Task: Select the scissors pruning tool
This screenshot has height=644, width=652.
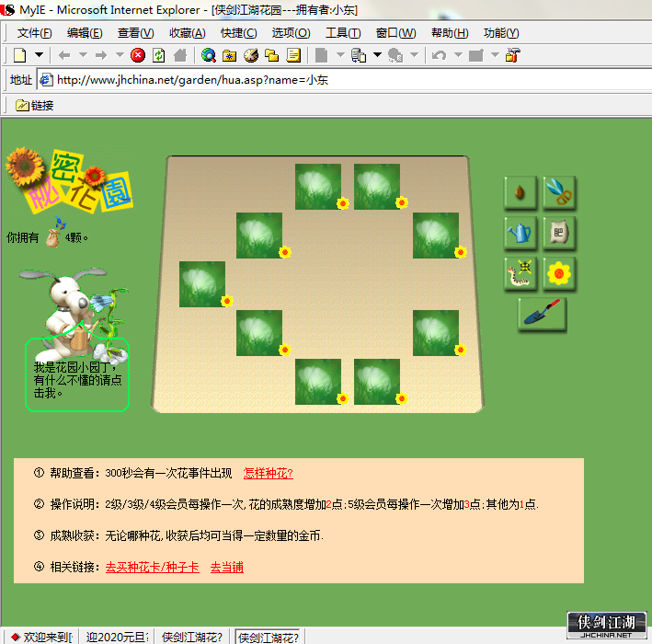Action: [559, 192]
